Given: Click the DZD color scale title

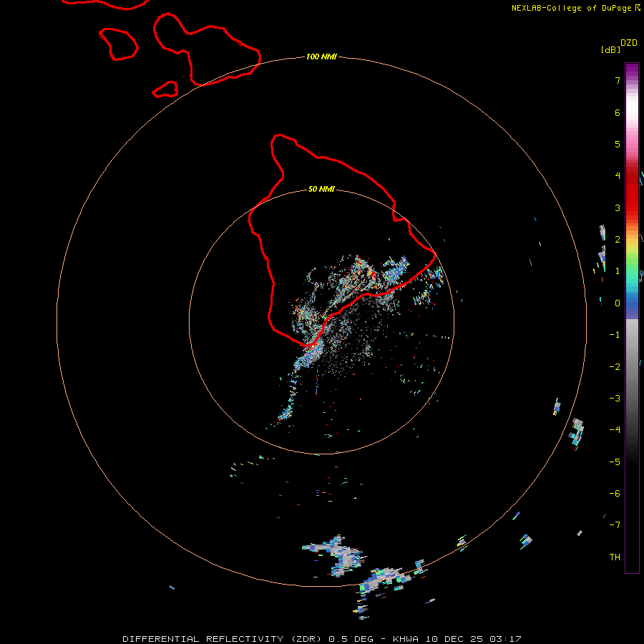Looking at the screenshot, I should click(x=629, y=43).
